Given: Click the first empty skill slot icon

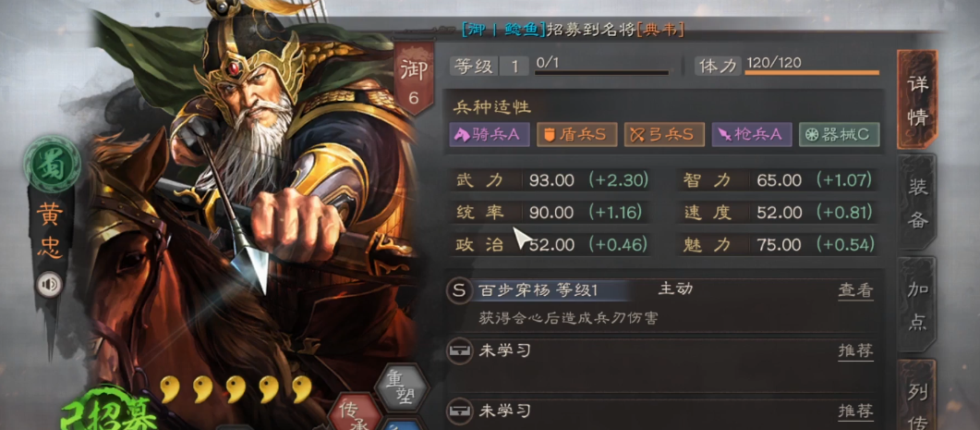Looking at the screenshot, I should pos(459,351).
